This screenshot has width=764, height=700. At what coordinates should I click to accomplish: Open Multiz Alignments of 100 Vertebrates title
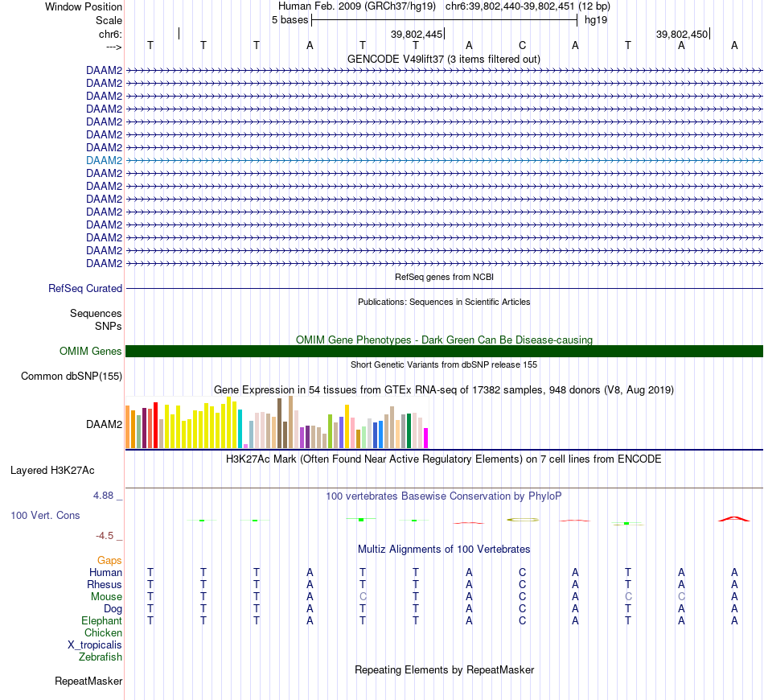444,550
